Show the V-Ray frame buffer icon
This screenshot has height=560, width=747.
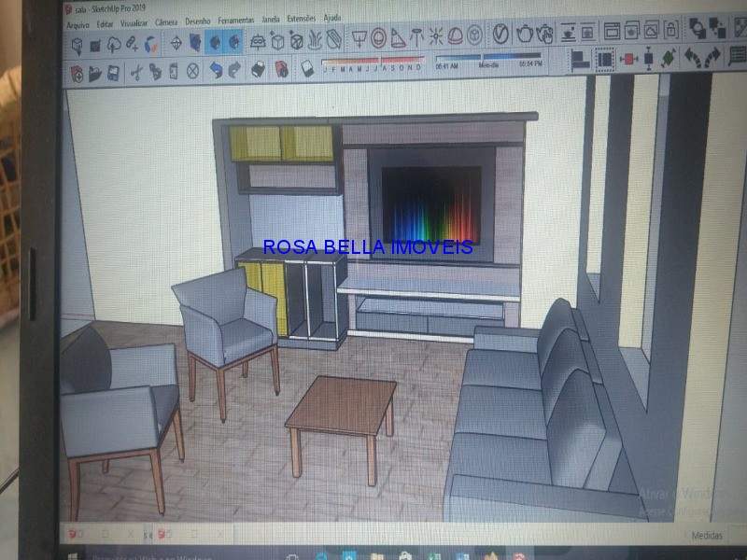(612, 31)
